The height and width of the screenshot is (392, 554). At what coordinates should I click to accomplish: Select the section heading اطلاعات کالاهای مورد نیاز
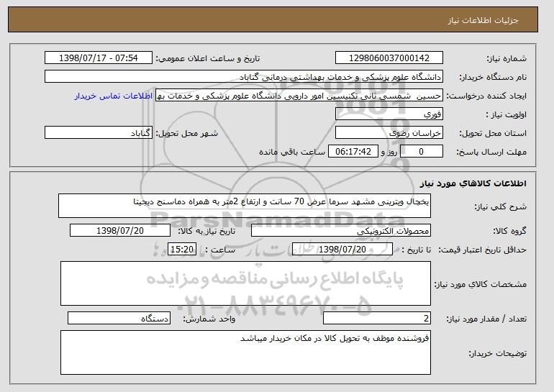coord(473,183)
